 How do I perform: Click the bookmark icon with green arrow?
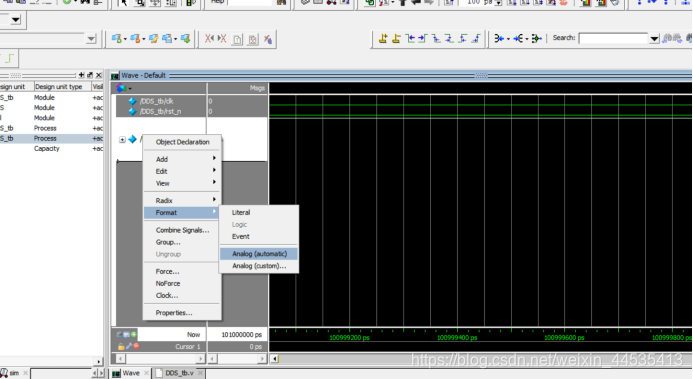(x=185, y=39)
